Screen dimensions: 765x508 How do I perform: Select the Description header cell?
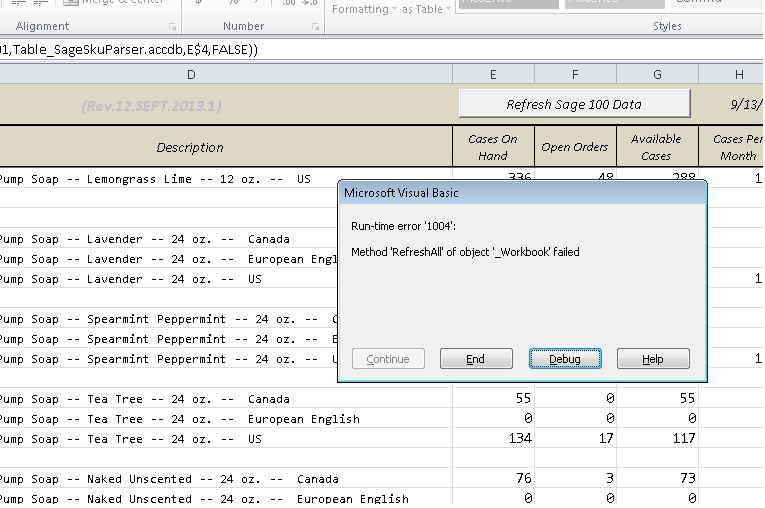[x=226, y=147]
